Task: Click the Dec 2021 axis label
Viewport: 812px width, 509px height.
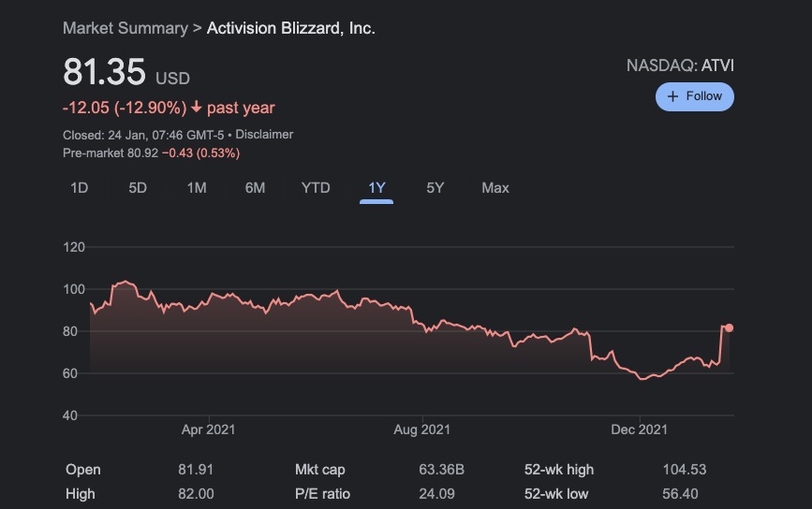Action: 639,429
